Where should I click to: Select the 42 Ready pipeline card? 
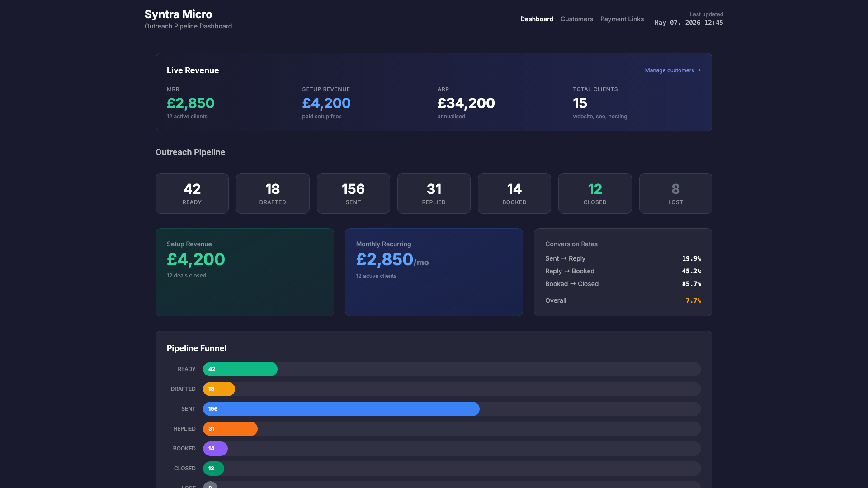coord(192,193)
